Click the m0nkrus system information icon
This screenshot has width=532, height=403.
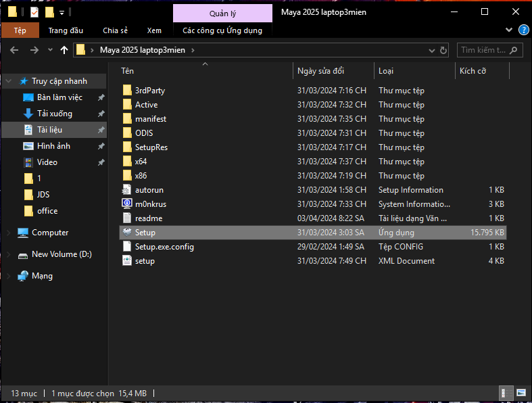point(126,204)
